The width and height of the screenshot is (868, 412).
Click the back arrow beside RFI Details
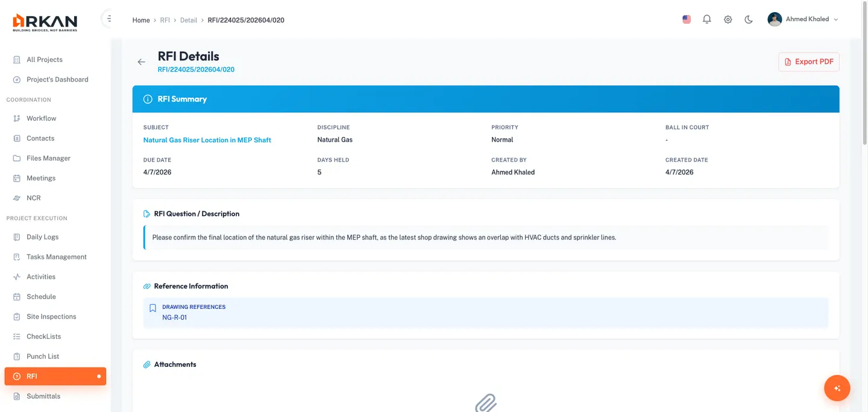click(141, 62)
